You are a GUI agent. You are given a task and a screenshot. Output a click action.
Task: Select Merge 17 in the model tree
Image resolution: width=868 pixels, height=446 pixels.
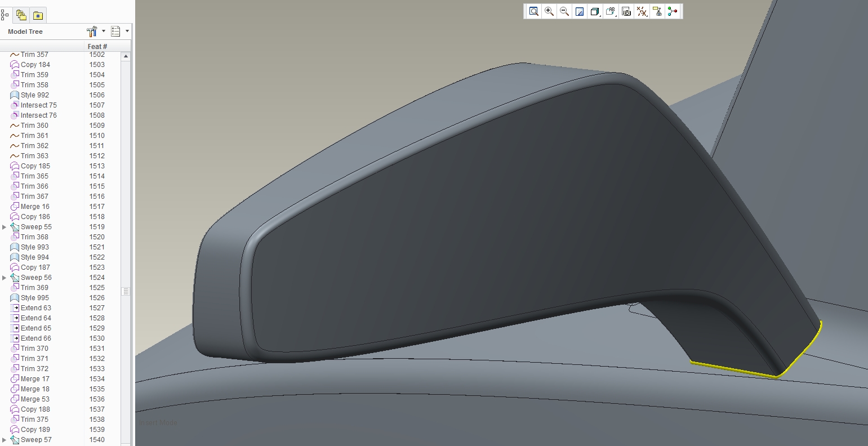35,379
